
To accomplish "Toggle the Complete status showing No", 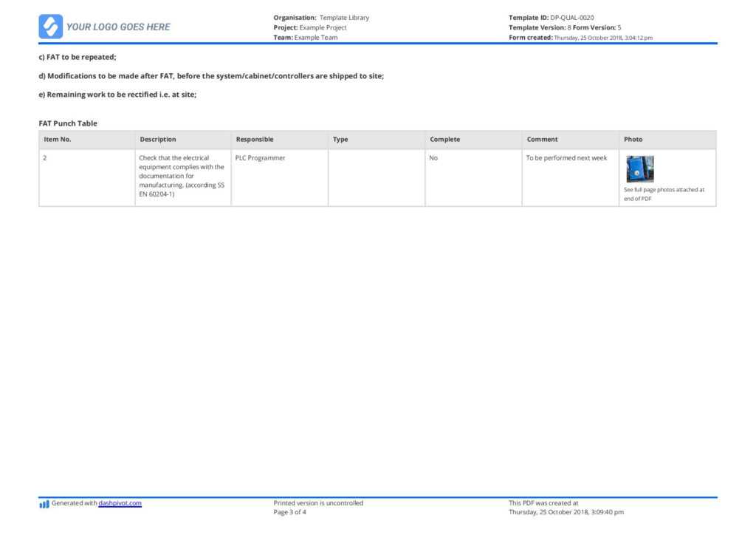I will (433, 157).
